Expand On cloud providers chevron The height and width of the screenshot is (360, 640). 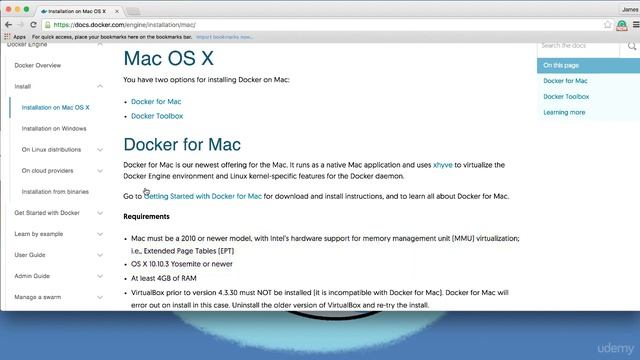click(100, 171)
